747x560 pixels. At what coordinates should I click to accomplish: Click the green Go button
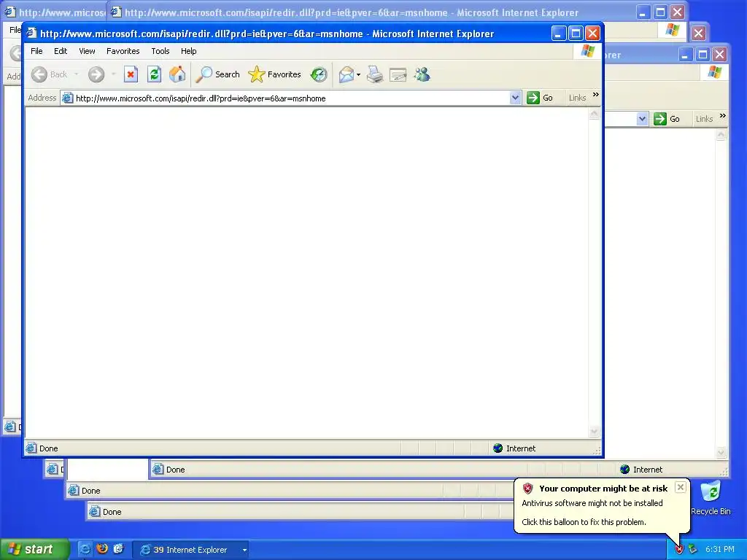[x=539, y=98]
